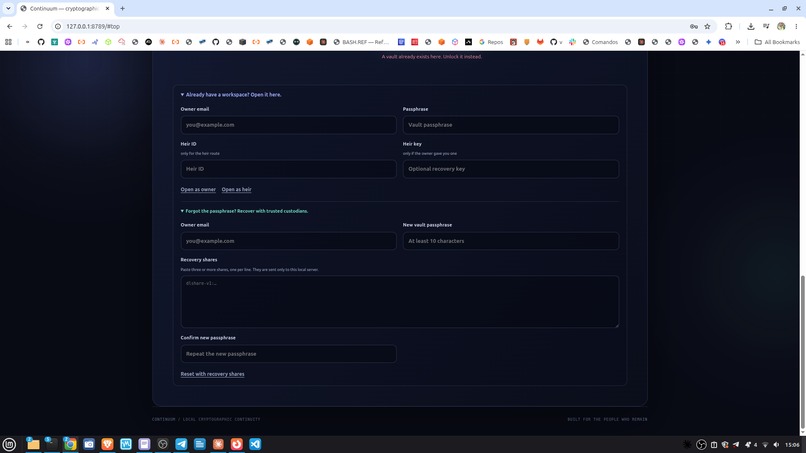Click the New vault passphrase field
The image size is (806, 453).
(510, 241)
